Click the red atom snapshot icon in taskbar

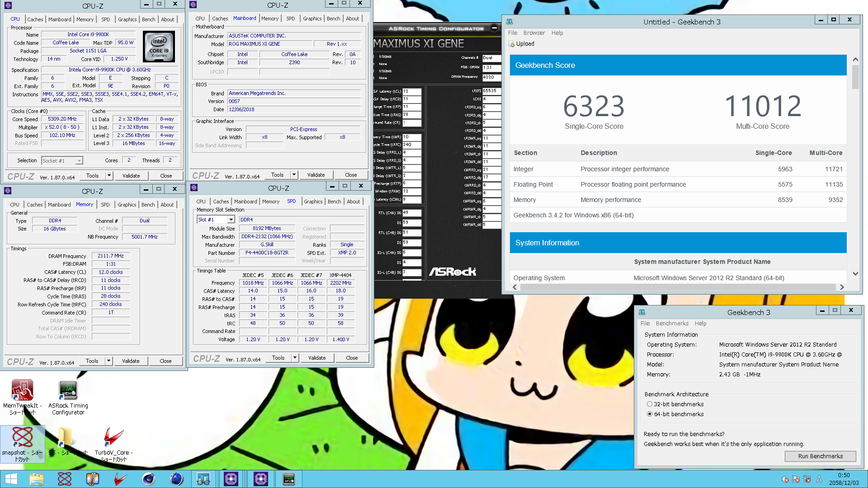pos(65,479)
